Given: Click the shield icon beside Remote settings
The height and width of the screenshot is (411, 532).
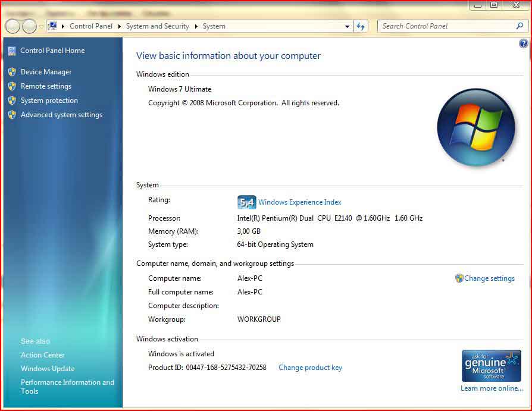Looking at the screenshot, I should (12, 86).
